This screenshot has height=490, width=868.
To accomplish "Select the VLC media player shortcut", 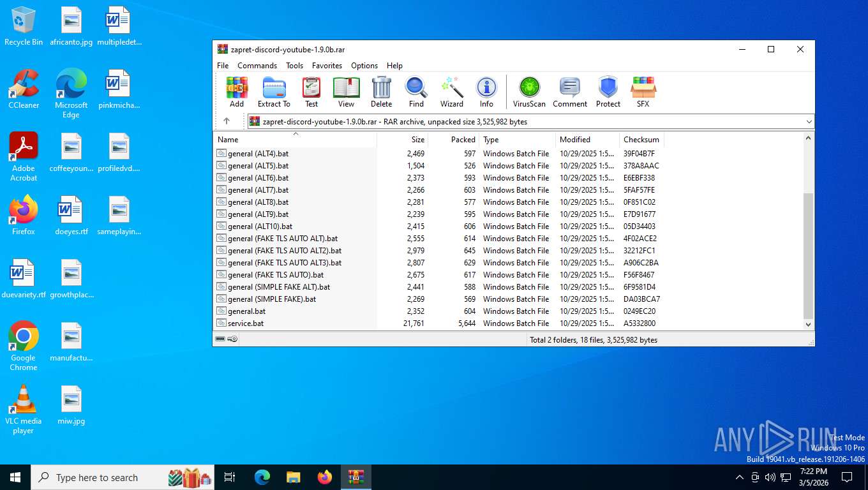I will coord(24,409).
